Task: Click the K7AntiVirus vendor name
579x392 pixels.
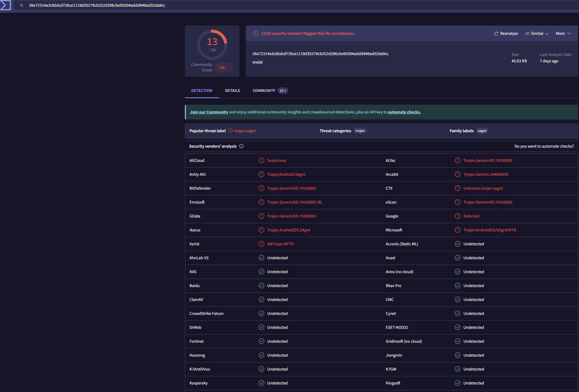Action: coord(199,369)
